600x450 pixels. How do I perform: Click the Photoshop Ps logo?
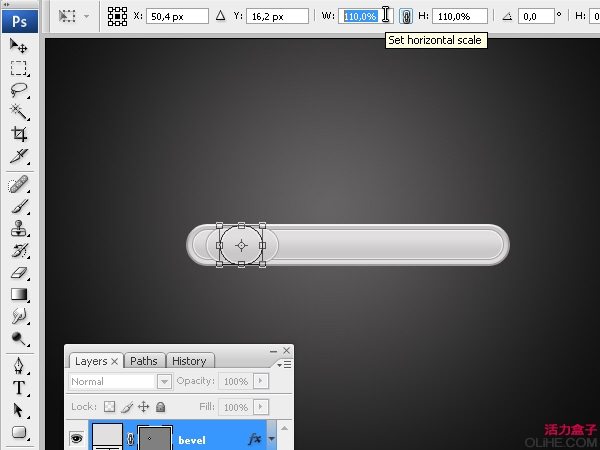pos(20,21)
